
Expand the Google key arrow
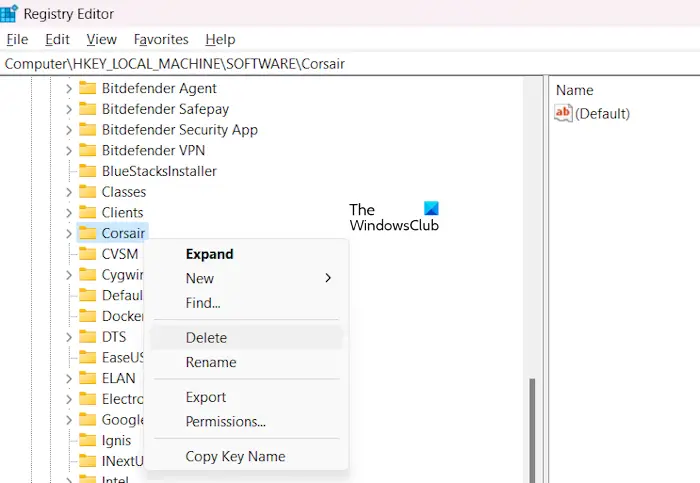68,420
